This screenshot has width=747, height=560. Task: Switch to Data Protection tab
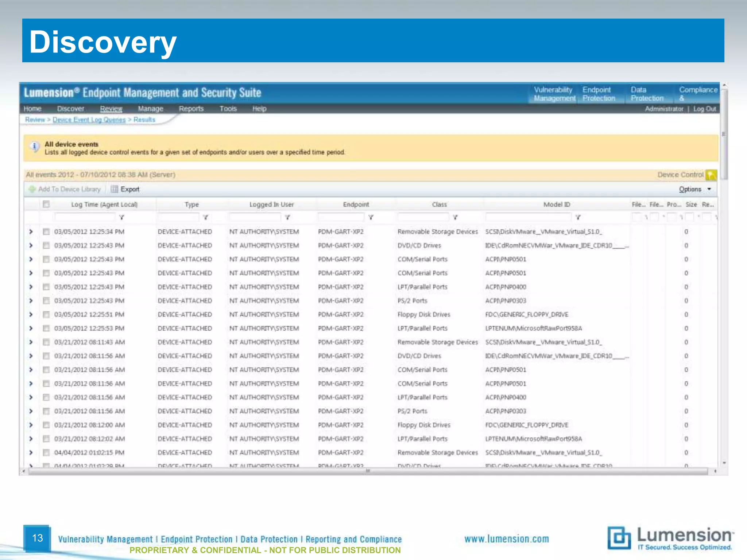pos(647,94)
